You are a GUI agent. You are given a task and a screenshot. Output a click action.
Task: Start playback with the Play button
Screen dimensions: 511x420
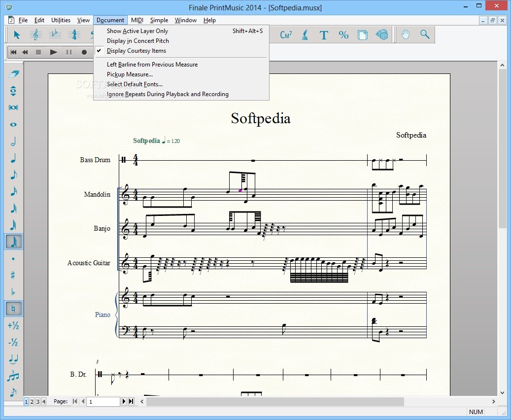53,52
